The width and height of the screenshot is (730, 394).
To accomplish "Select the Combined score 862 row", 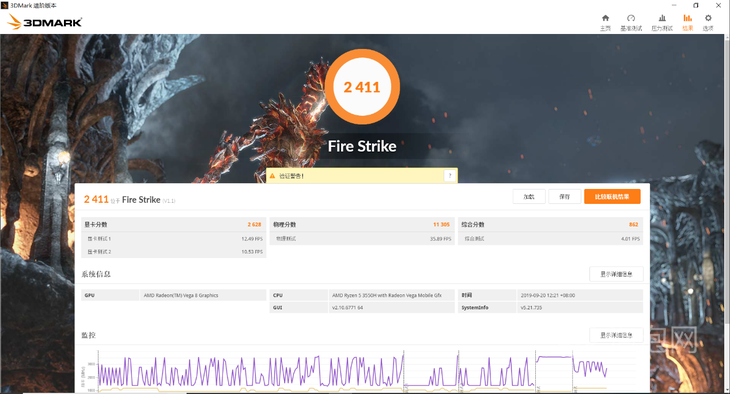I will [551, 224].
